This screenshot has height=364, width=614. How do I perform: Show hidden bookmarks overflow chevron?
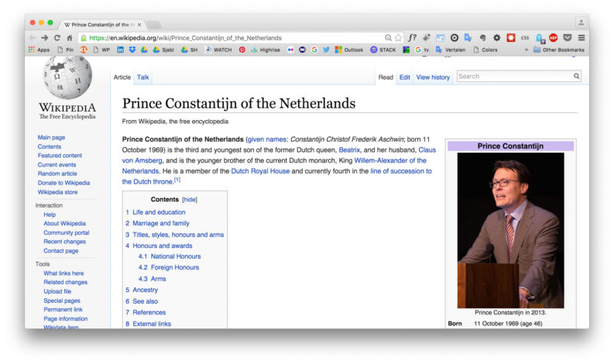[527, 50]
